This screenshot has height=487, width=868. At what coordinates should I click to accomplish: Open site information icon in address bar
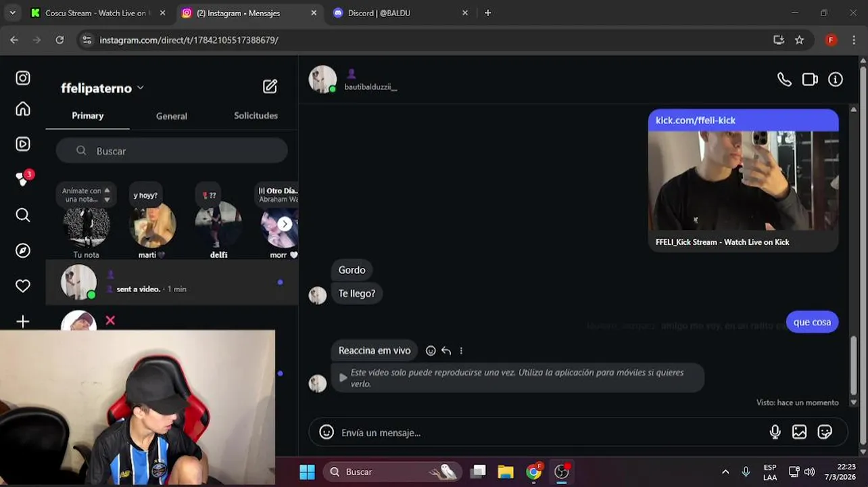tap(87, 40)
